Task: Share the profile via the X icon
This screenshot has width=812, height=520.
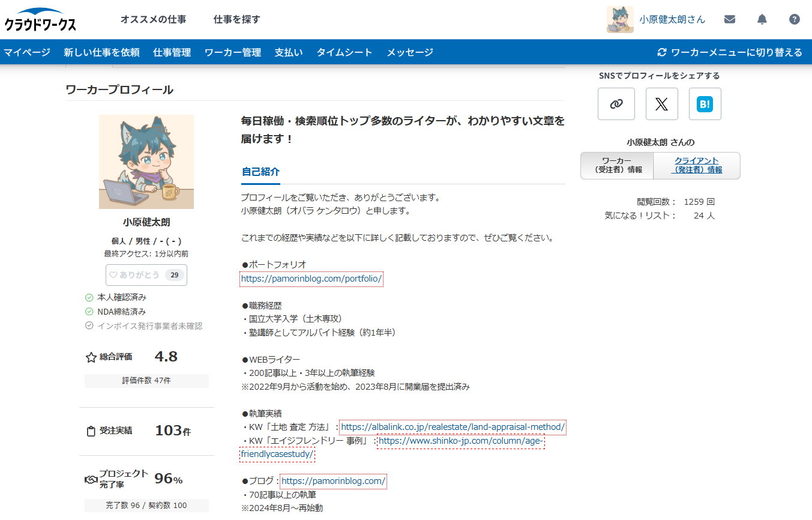Action: point(661,103)
